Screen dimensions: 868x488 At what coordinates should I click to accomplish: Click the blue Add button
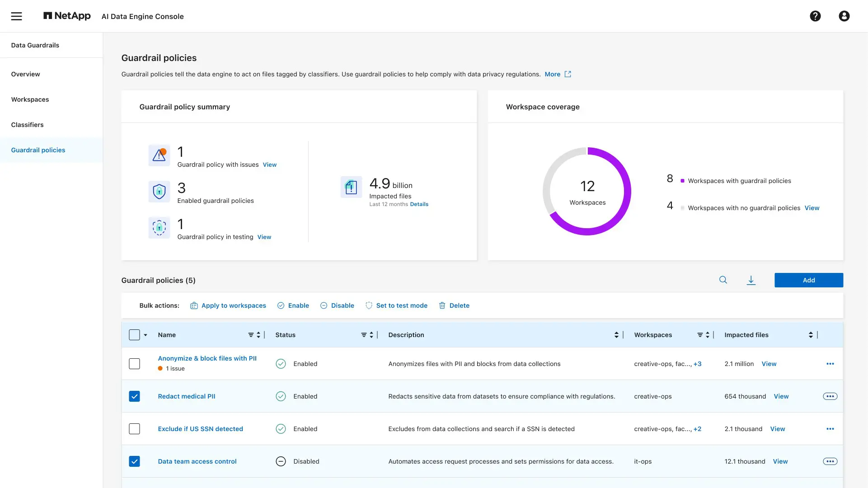(808, 280)
